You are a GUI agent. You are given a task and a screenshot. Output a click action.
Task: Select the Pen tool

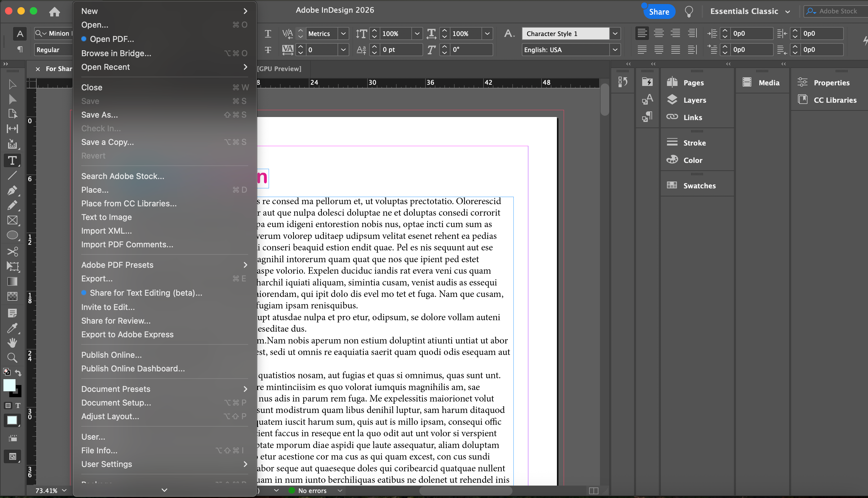point(12,191)
